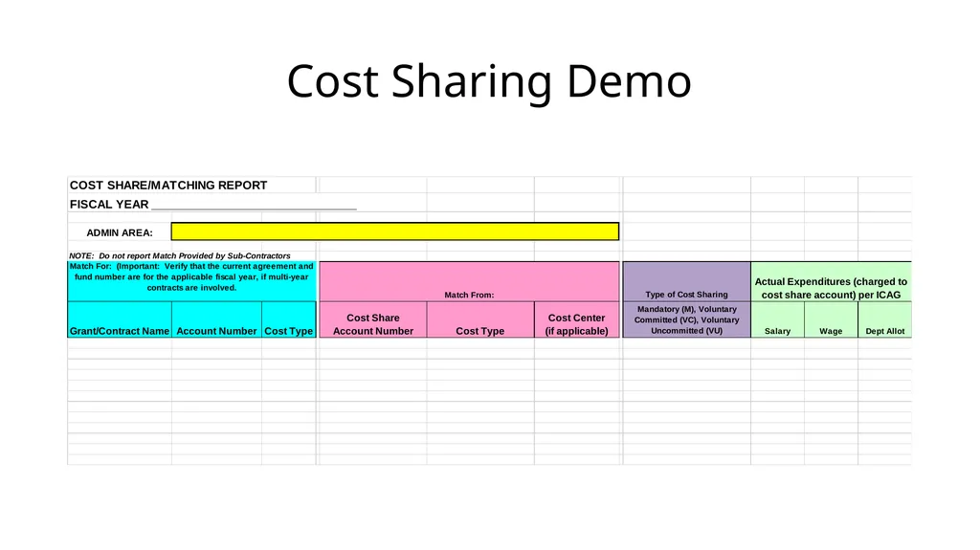
Task: Click the cyan 'Cost Type' column header
Action: [x=289, y=320]
